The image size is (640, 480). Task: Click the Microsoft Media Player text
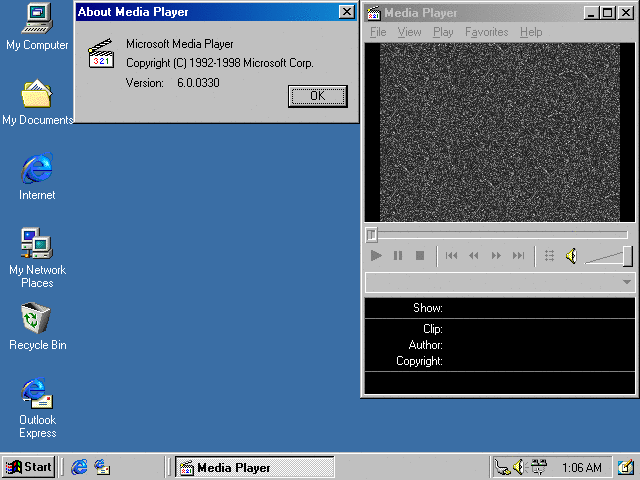[x=180, y=44]
